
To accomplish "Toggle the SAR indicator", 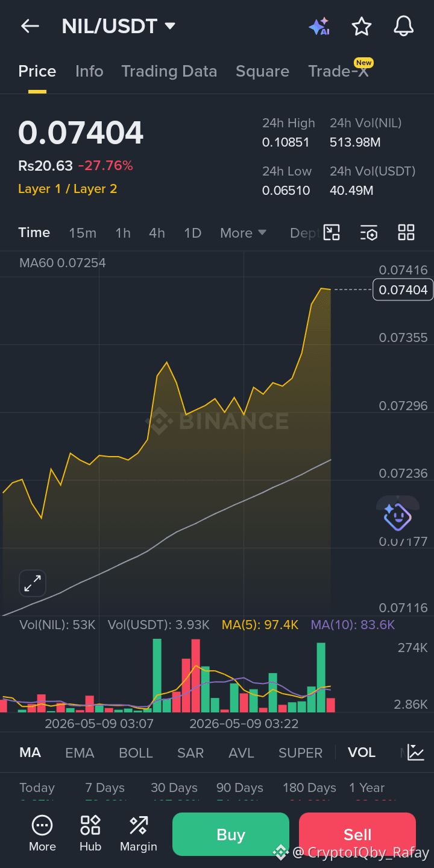I will coord(190,753).
